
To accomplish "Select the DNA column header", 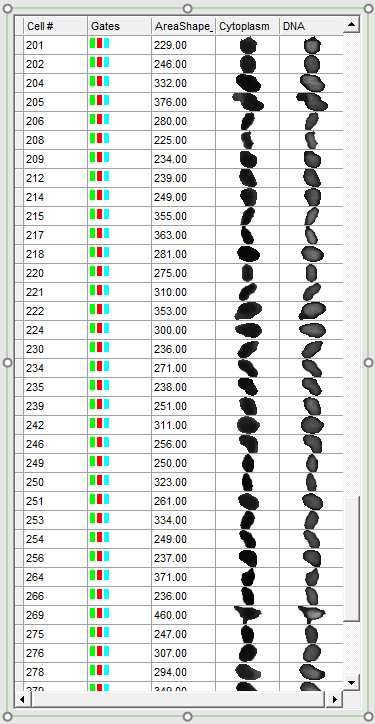I will (311, 26).
